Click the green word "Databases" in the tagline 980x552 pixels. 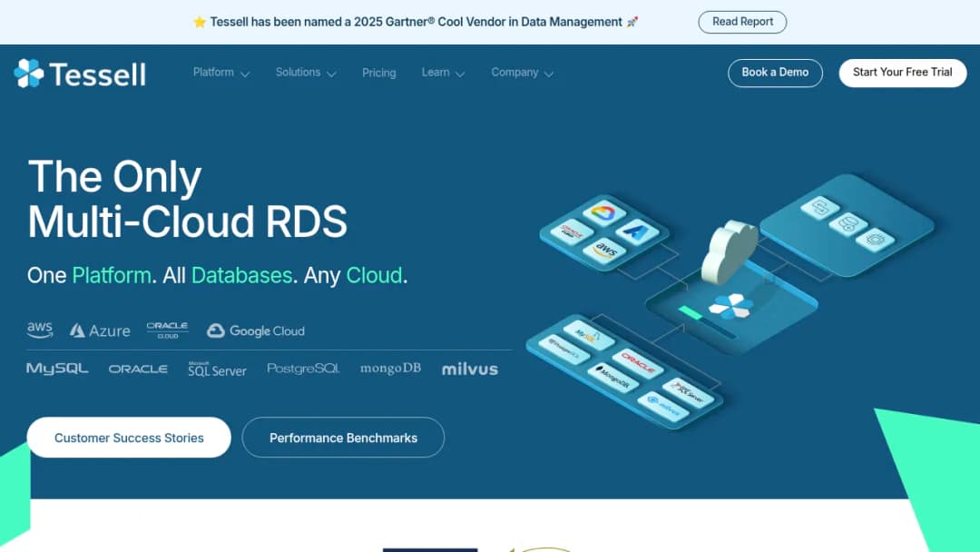pos(241,275)
